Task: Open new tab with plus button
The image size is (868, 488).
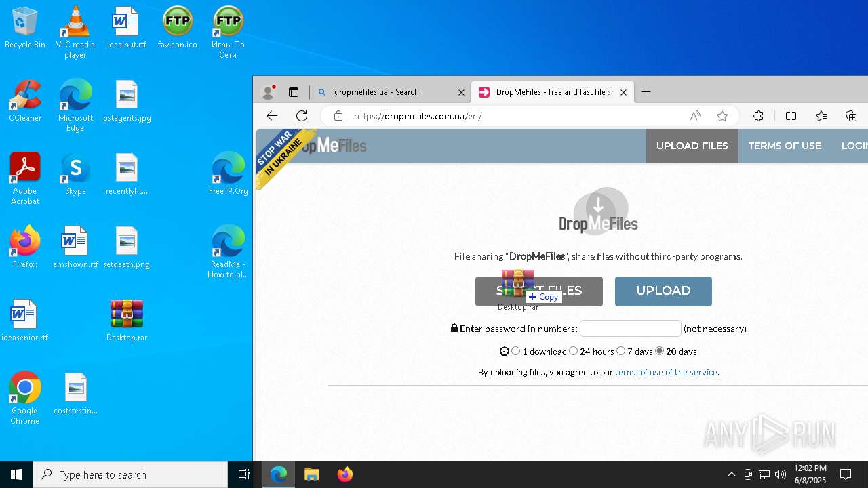Action: tap(646, 92)
